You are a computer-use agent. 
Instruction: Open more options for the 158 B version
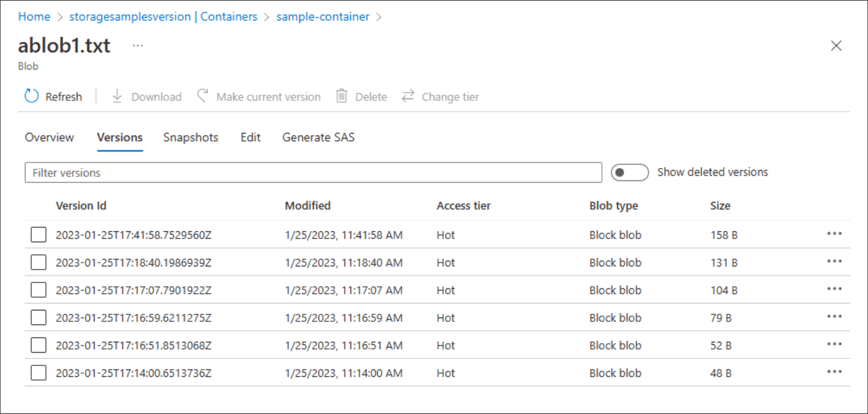tap(834, 234)
